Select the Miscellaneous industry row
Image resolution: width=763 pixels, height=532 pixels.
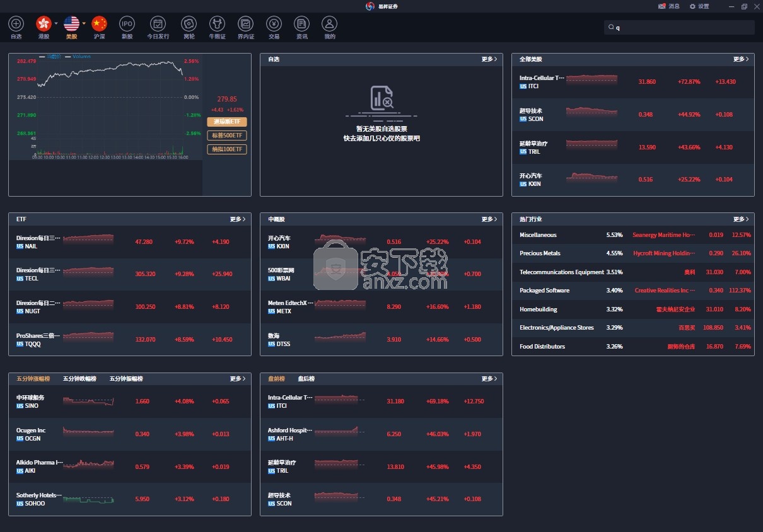coord(632,235)
